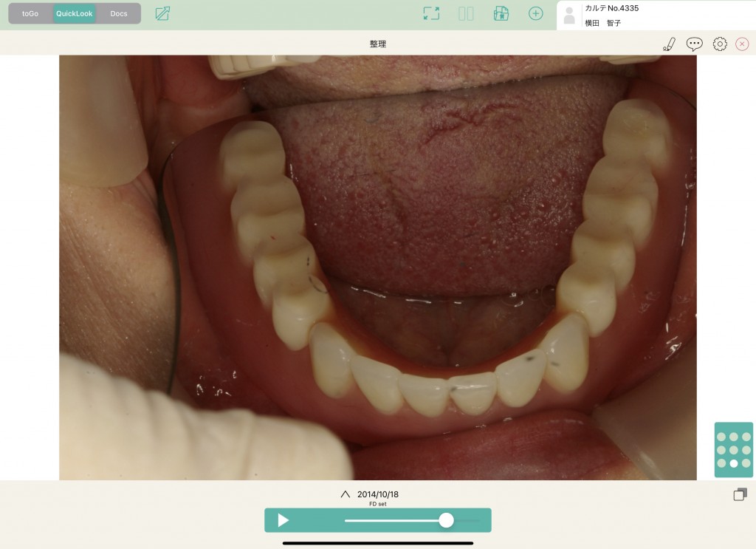The height and width of the screenshot is (549, 756).
Task: Select the QuickLook tab
Action: (x=74, y=13)
